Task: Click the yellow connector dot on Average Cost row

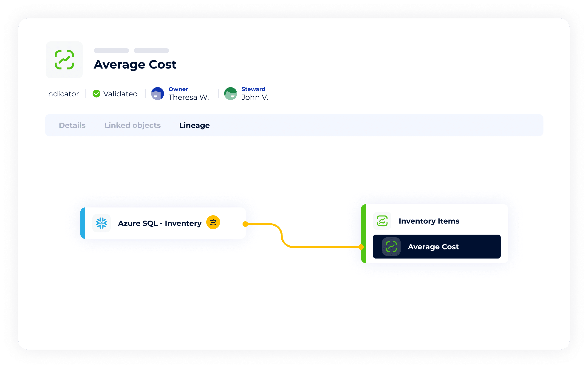Action: point(361,247)
